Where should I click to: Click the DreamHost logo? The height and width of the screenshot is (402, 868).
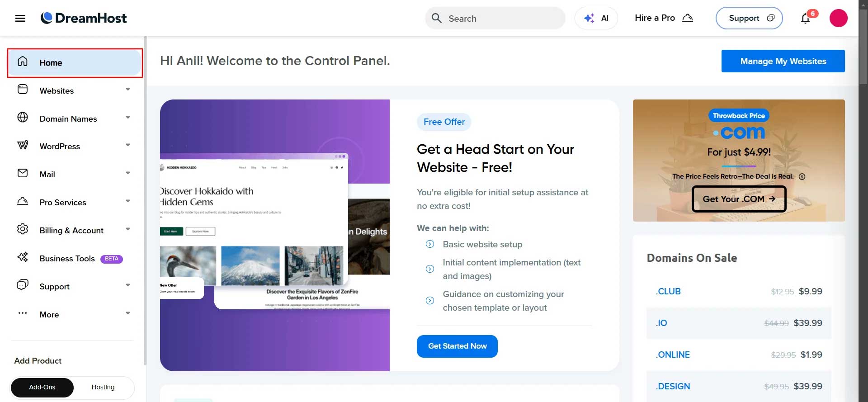[x=84, y=18]
